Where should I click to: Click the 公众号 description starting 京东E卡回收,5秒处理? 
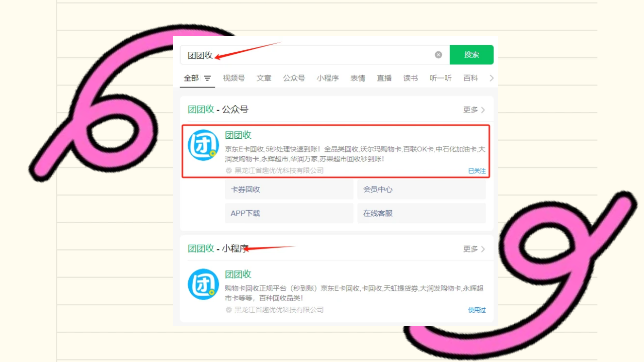355,154
